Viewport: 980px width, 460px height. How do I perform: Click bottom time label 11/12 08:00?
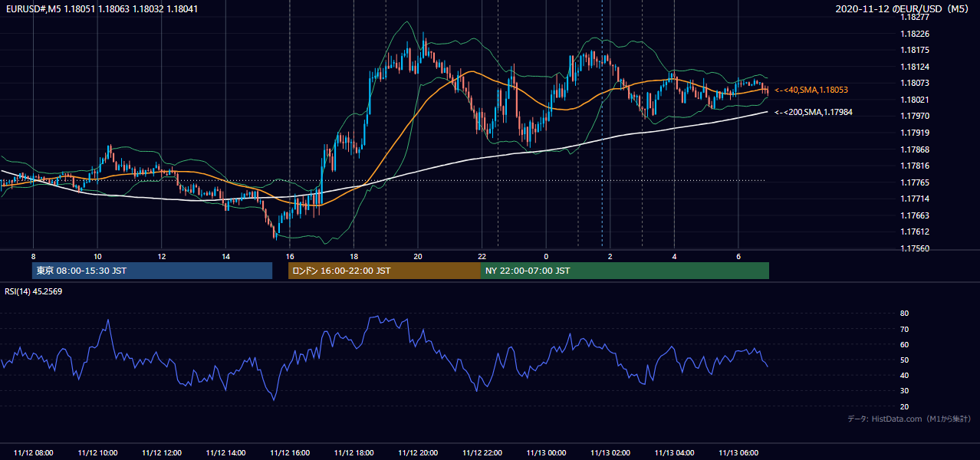coord(33,453)
